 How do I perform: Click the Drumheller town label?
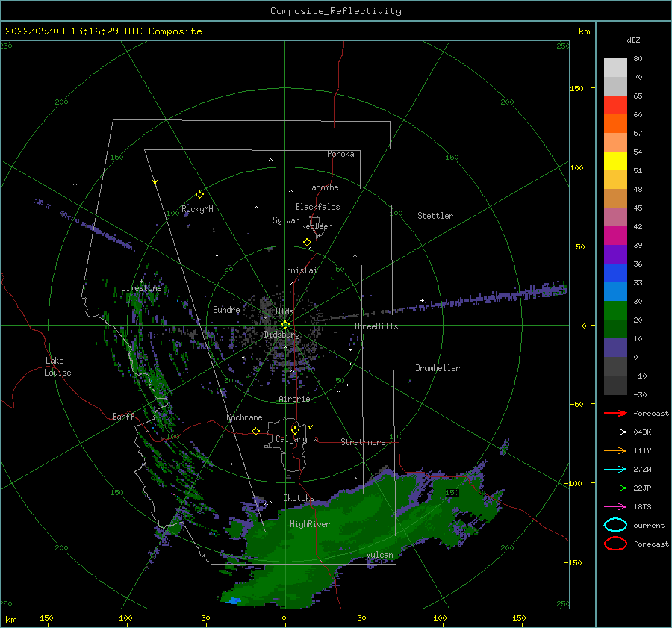438,368
